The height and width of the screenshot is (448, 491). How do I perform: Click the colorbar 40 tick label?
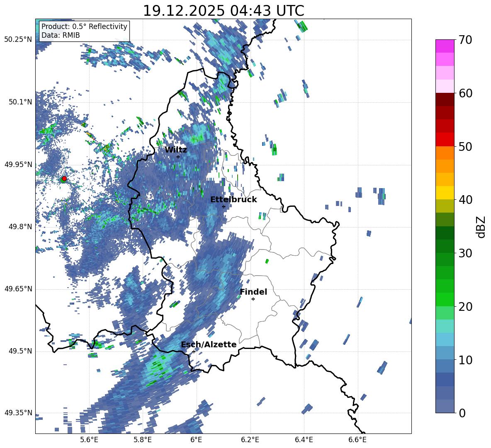(465, 200)
